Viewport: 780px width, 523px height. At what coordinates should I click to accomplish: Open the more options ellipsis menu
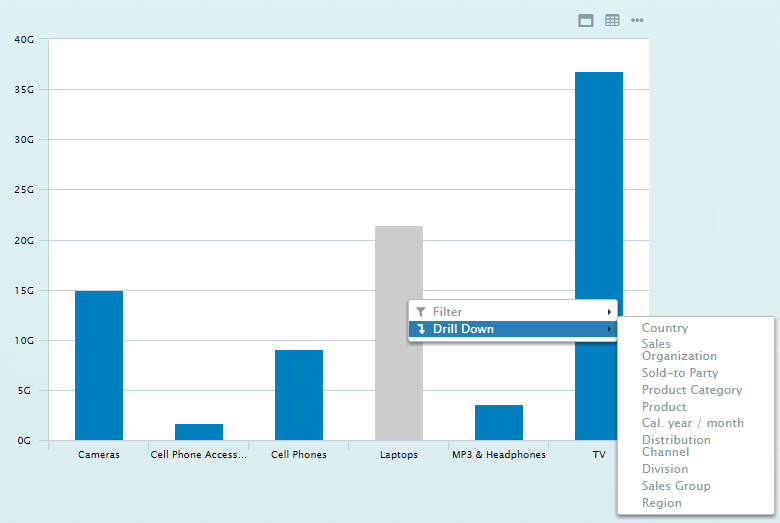(x=637, y=20)
